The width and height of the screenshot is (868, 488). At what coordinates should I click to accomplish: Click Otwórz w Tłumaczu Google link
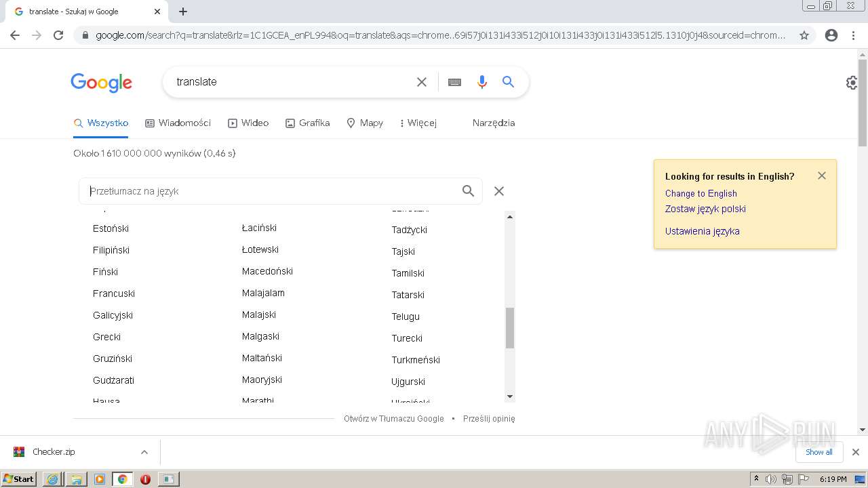(393, 419)
